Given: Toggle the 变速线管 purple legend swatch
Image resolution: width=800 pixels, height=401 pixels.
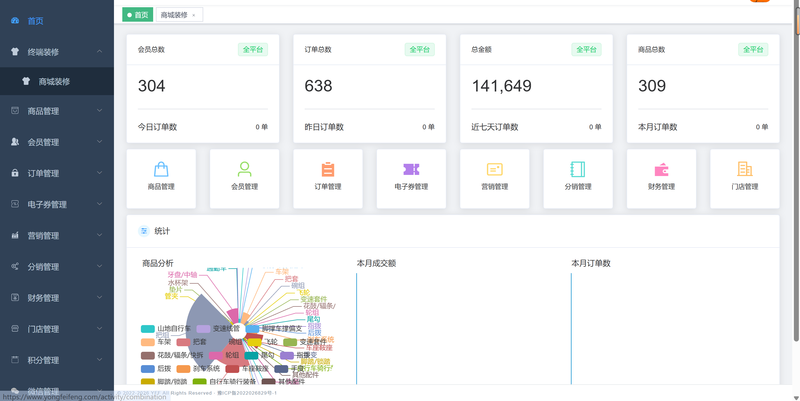Looking at the screenshot, I should click(204, 329).
